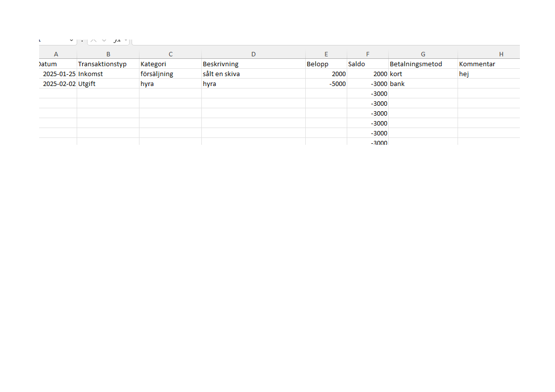Screen dimensions: 555x392
Task: Select the kort payment method cell
Action: point(423,74)
